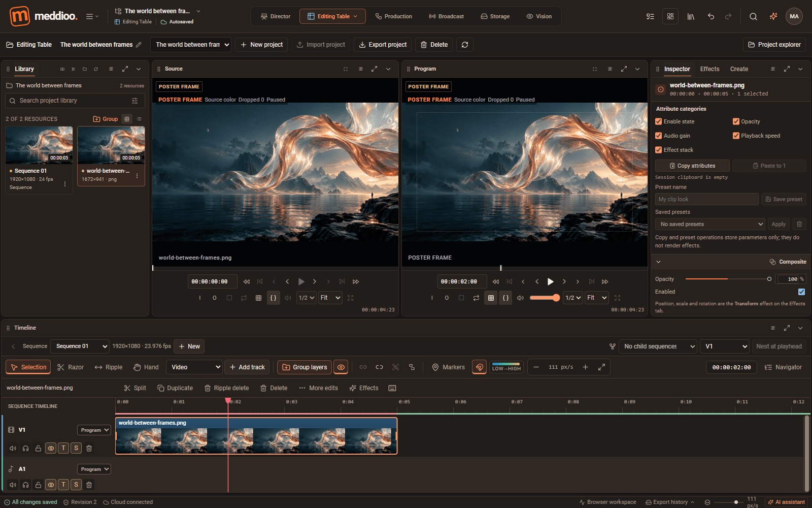Click rewind in the Program monitor

click(x=496, y=281)
